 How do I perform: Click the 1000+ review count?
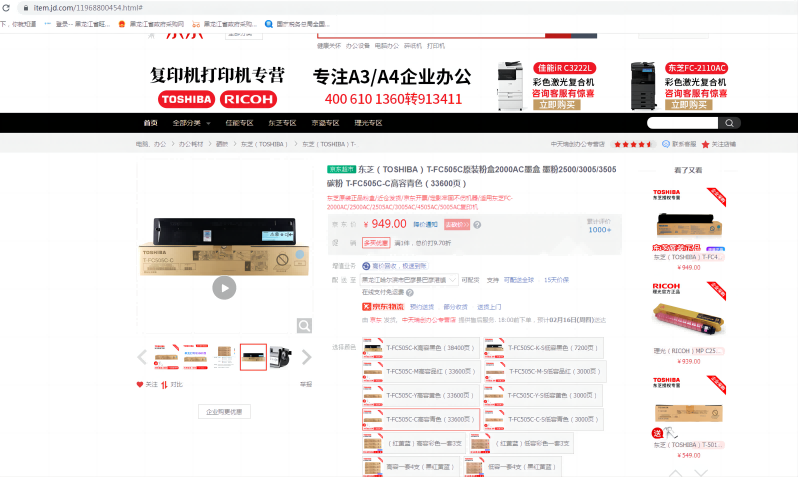click(x=600, y=230)
